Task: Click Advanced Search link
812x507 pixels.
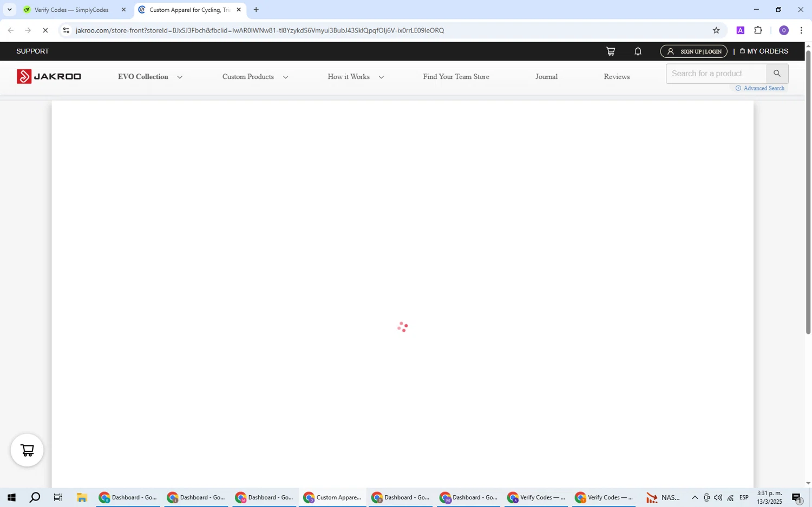Action: pyautogui.click(x=760, y=88)
